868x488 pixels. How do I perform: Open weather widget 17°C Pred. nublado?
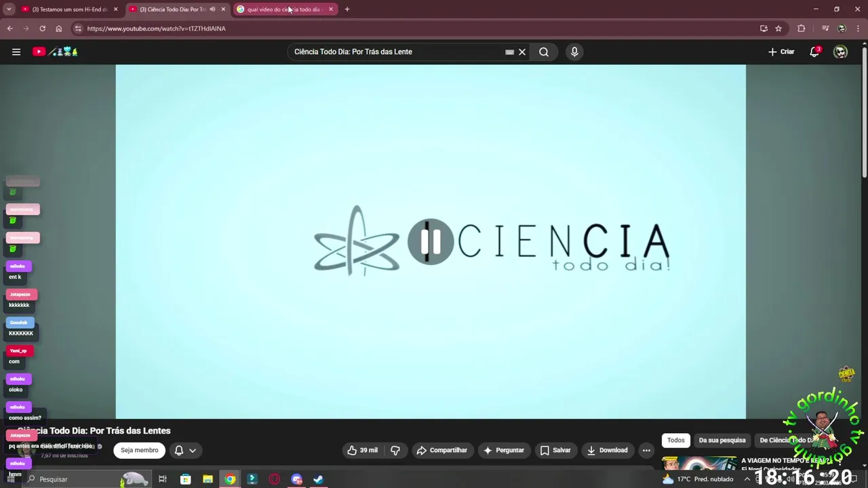698,479
